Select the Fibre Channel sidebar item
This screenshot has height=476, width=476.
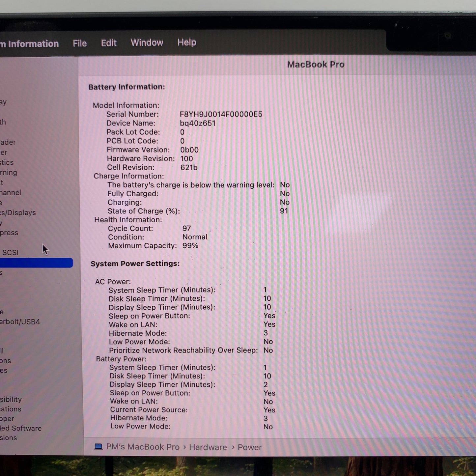(11, 192)
